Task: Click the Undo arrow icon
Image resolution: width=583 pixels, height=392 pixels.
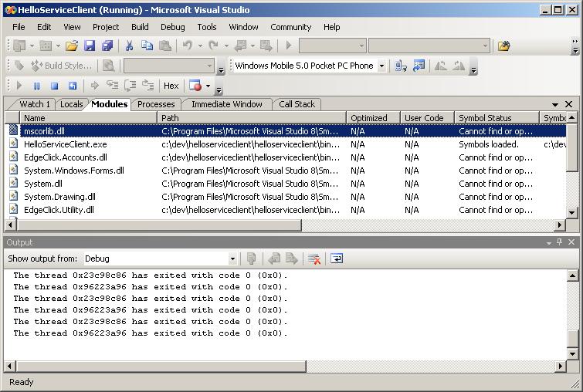Action: pos(188,46)
